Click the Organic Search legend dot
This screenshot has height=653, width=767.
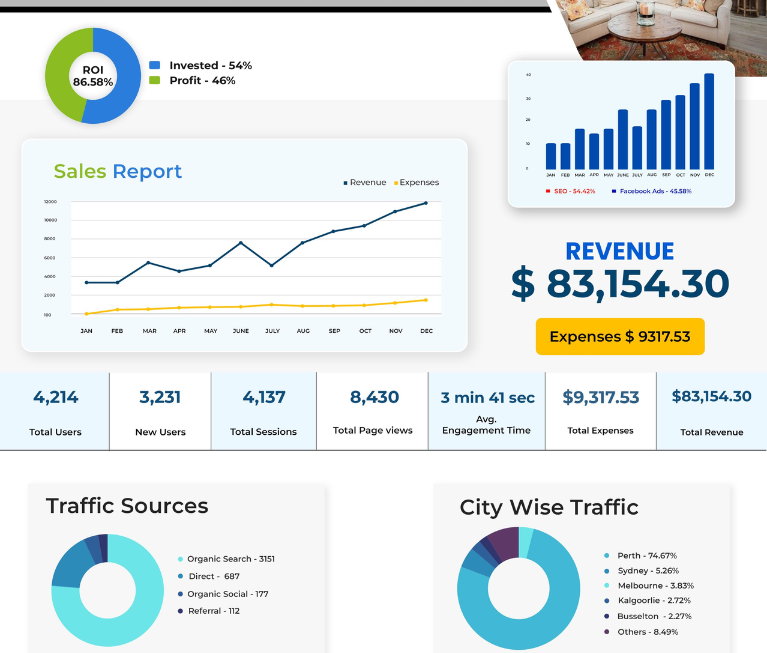tap(180, 559)
